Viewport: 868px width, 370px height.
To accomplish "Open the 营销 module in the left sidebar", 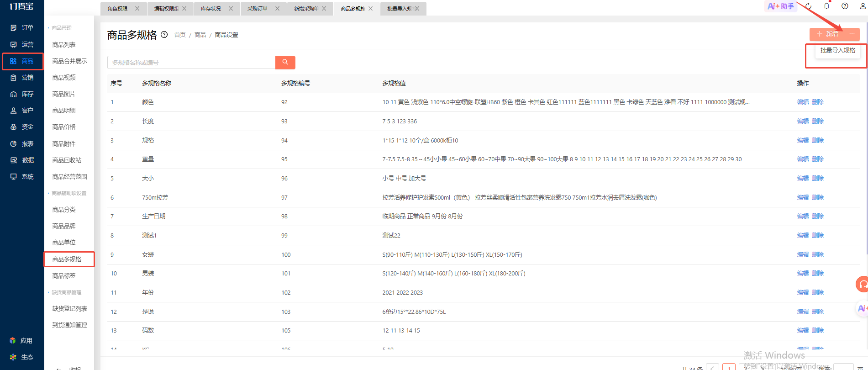I will pyautogui.click(x=22, y=78).
